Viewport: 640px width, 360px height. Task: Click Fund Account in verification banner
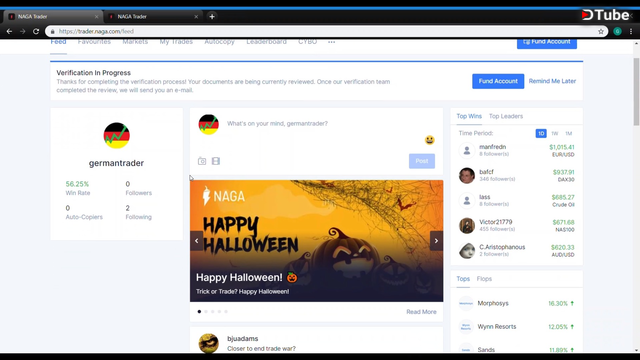click(498, 81)
